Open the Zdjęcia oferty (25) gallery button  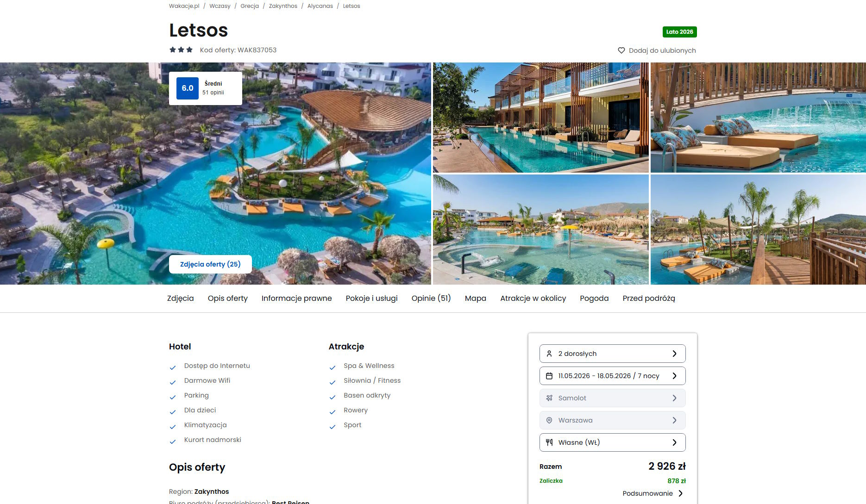pyautogui.click(x=210, y=264)
